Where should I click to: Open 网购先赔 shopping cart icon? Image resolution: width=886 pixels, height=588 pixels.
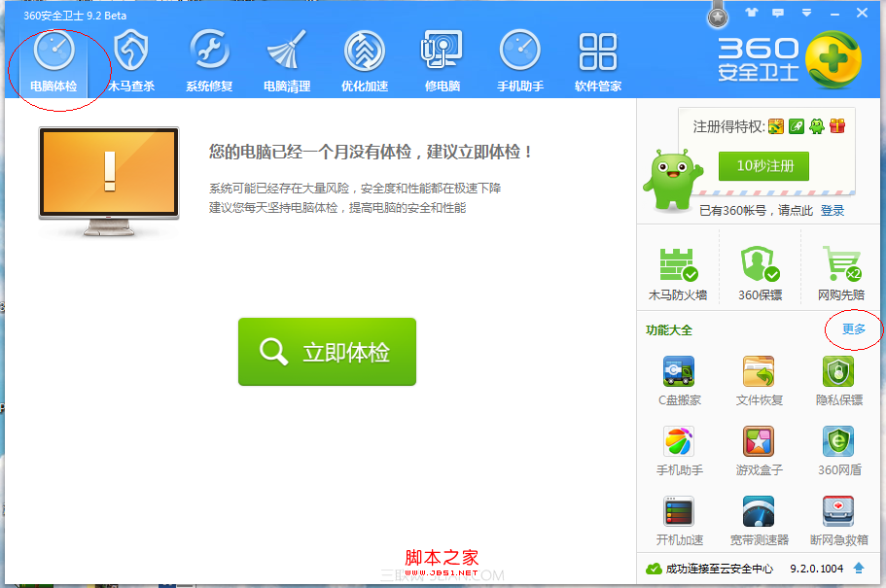pos(841,274)
